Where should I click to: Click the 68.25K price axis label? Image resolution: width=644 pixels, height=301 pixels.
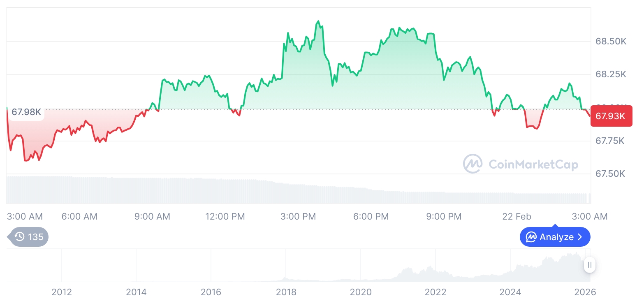point(611,74)
